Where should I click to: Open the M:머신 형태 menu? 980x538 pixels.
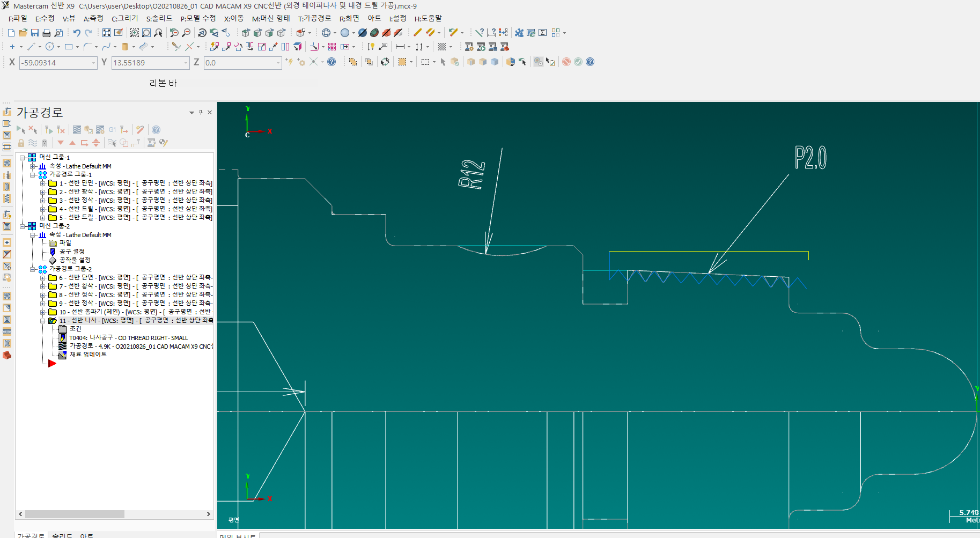click(271, 19)
